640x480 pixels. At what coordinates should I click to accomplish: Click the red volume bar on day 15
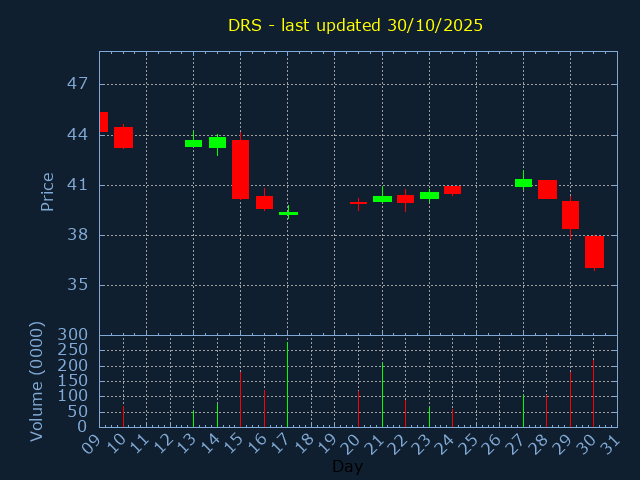241,399
